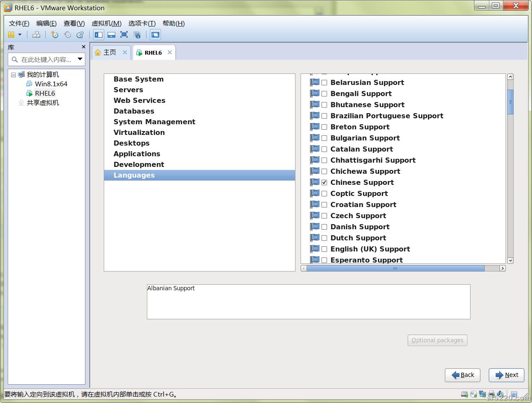Enable the Coptic Support checkbox
532x403 pixels.
coord(324,193)
